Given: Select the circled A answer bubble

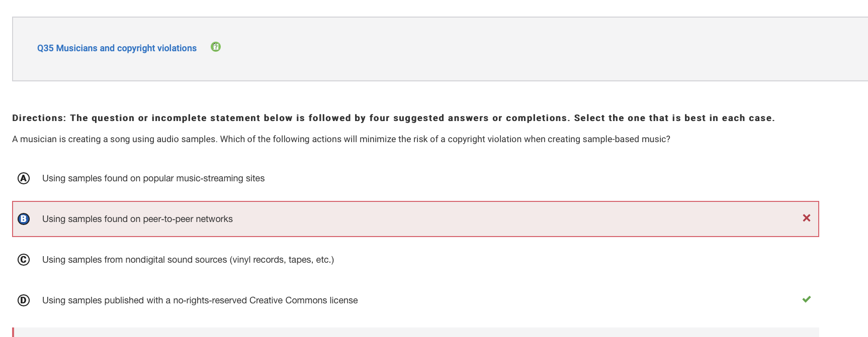Looking at the screenshot, I should (24, 178).
